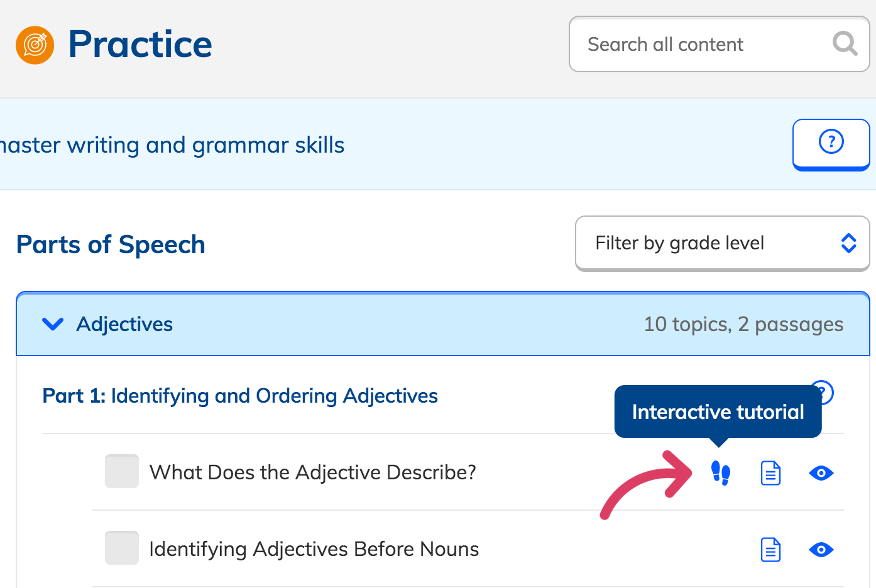Click the Adjectives section header label
This screenshot has width=876, height=588.
(124, 324)
